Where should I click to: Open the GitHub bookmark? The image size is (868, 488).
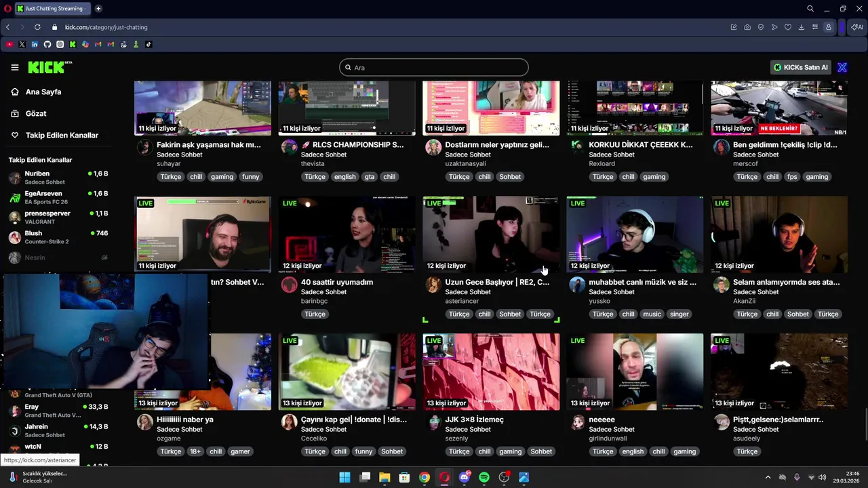click(47, 44)
